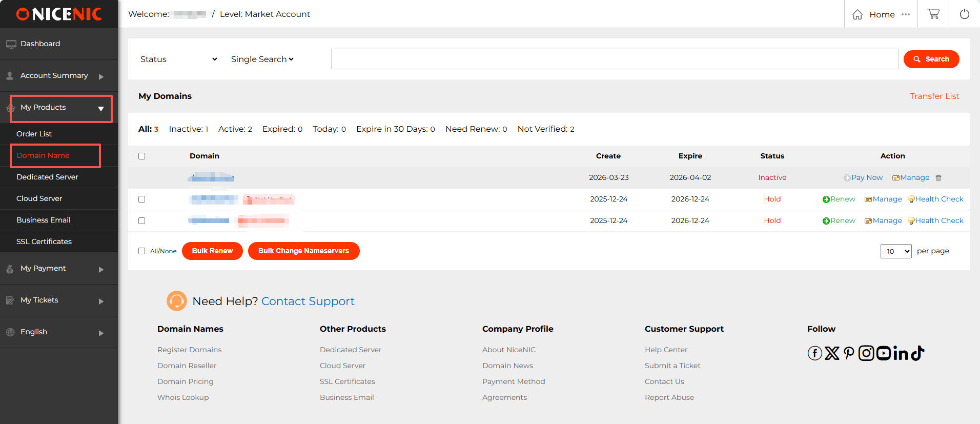Focus the domain search input field
The height and width of the screenshot is (424, 980).
[614, 59]
